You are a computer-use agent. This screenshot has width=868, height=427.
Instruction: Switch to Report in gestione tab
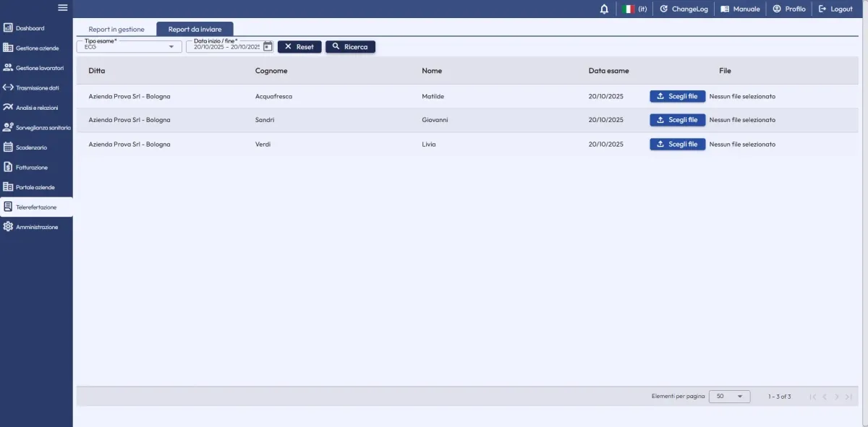116,29
